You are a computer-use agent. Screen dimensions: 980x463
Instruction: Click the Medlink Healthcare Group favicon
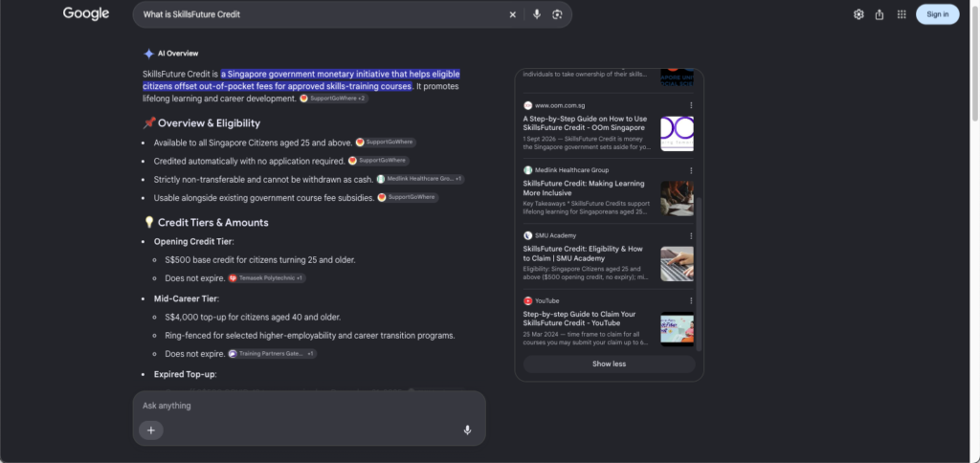click(x=528, y=170)
